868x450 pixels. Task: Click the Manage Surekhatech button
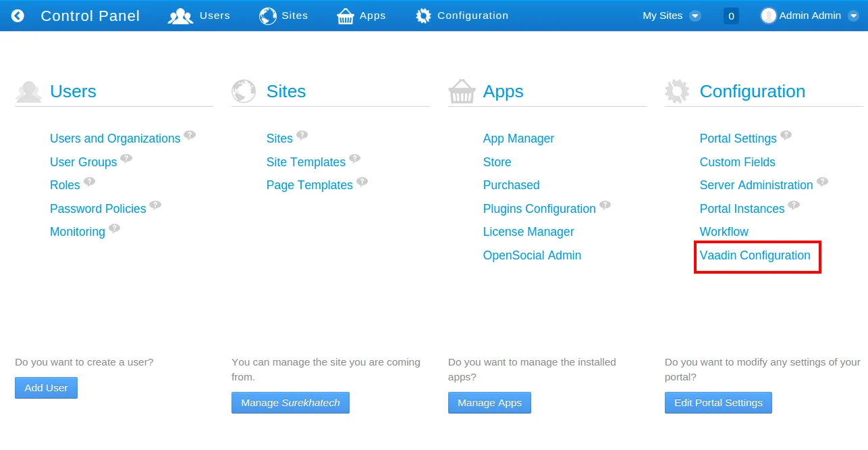point(290,403)
